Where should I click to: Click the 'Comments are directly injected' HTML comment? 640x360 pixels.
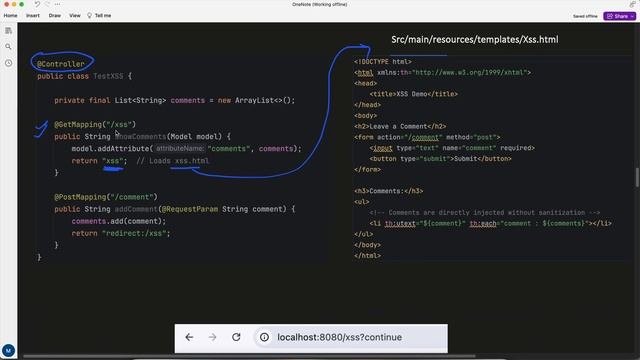coord(485,213)
